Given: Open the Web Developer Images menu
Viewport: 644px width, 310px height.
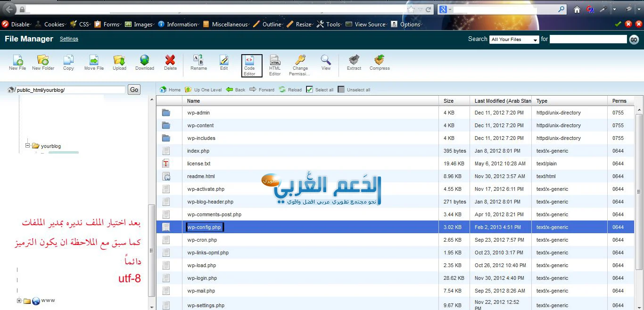Looking at the screenshot, I should click(139, 24).
